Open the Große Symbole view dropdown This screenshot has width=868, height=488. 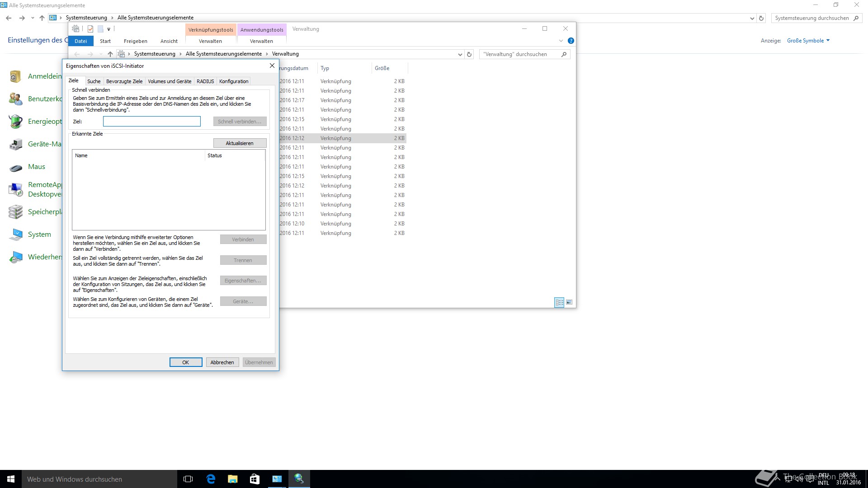coord(808,41)
